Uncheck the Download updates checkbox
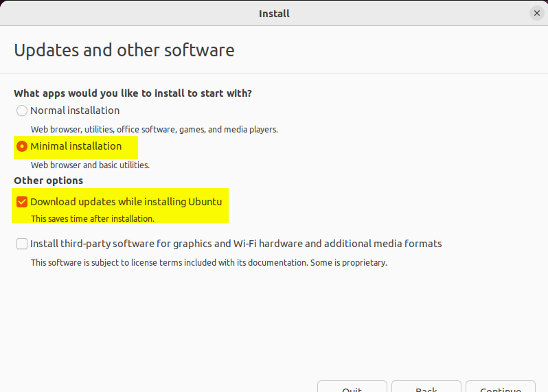The width and height of the screenshot is (548, 392). click(x=22, y=202)
